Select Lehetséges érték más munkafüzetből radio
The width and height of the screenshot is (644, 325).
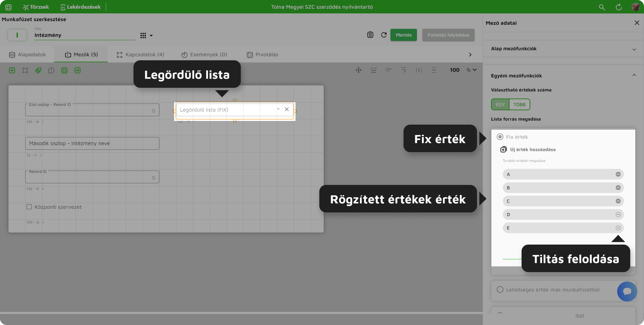point(500,289)
